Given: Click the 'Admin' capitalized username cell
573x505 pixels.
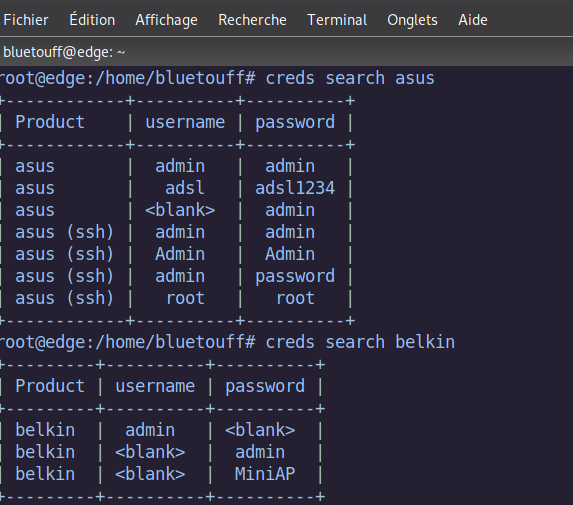Looking at the screenshot, I should tap(180, 254).
